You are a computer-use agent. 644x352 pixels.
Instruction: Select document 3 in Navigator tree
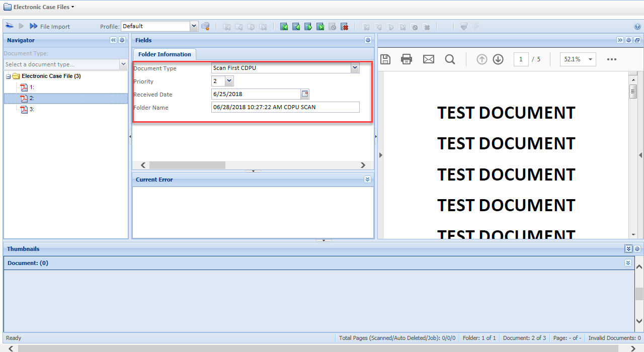(31, 109)
